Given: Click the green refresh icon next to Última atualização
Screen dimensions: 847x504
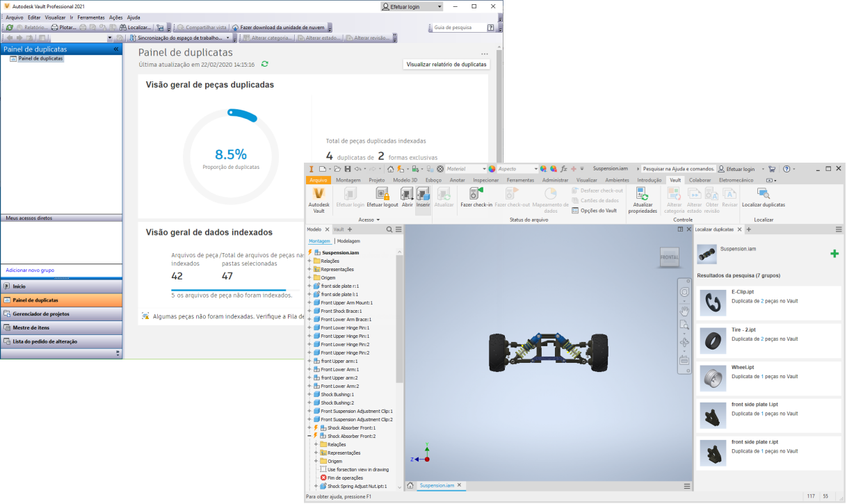Looking at the screenshot, I should 264,64.
